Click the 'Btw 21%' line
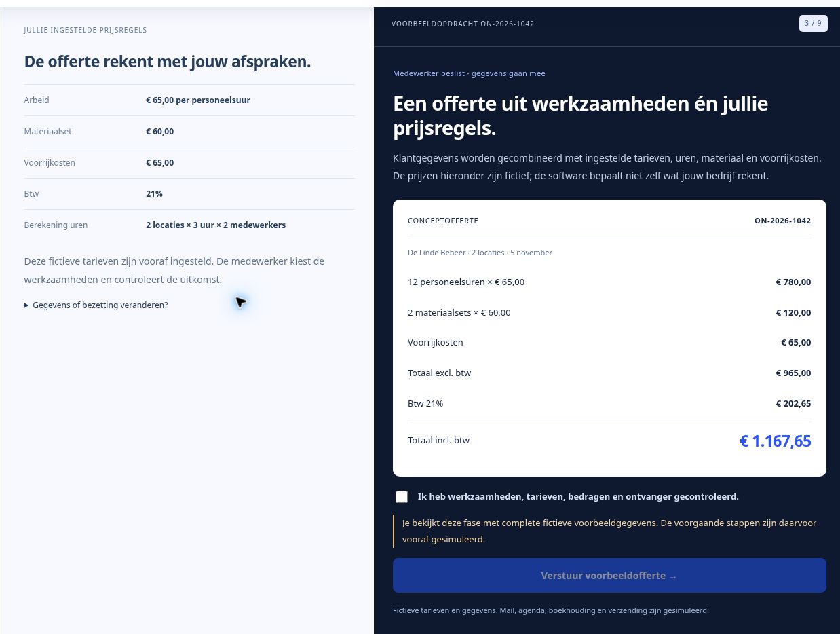 [425, 404]
